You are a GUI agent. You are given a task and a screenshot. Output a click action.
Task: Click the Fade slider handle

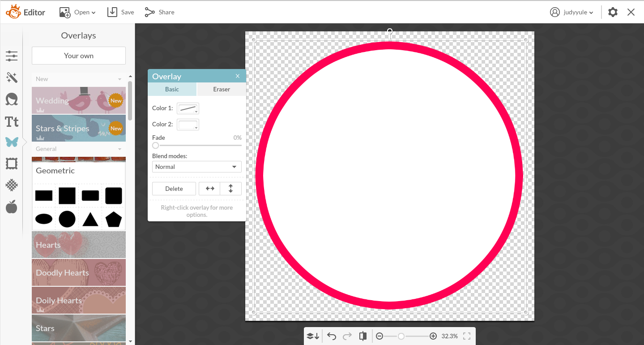click(x=155, y=145)
